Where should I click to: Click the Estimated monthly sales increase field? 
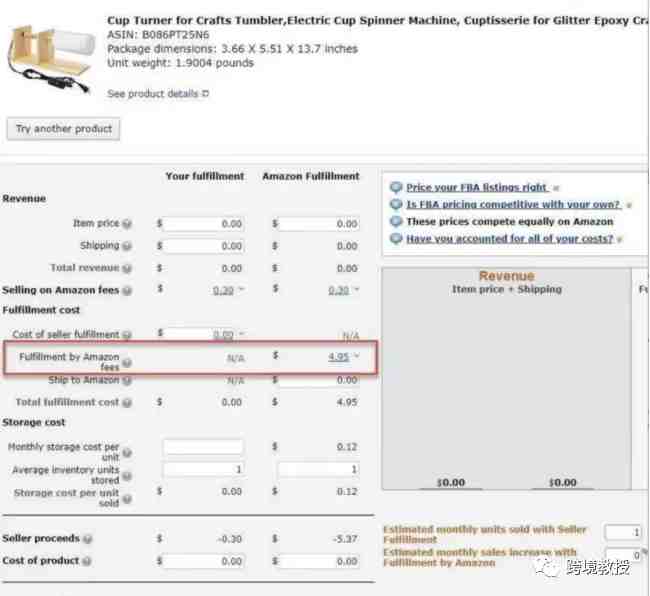(x=623, y=555)
